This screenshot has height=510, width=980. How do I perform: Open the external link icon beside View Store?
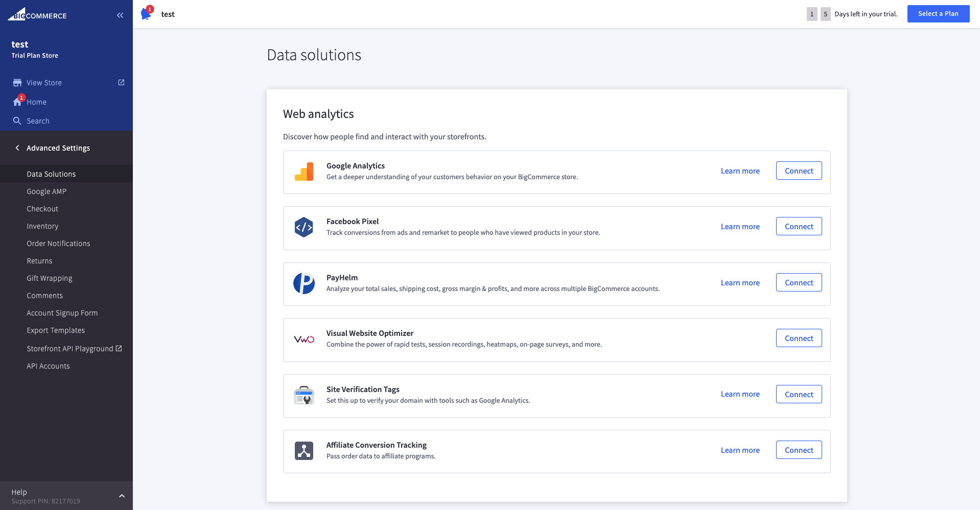pyautogui.click(x=121, y=82)
